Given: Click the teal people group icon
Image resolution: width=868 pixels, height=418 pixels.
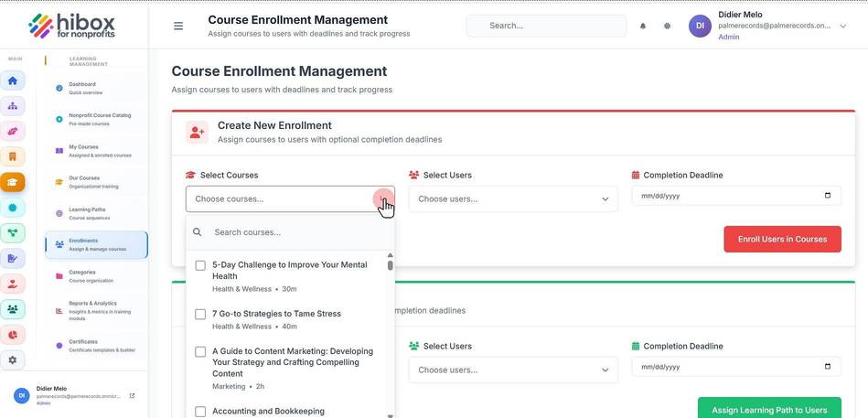Looking at the screenshot, I should pyautogui.click(x=12, y=309).
